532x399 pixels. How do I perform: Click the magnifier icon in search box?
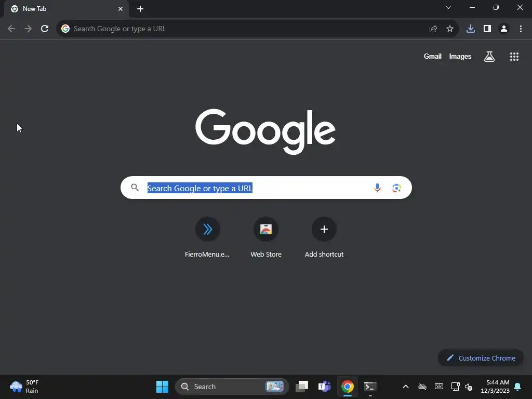tap(135, 187)
